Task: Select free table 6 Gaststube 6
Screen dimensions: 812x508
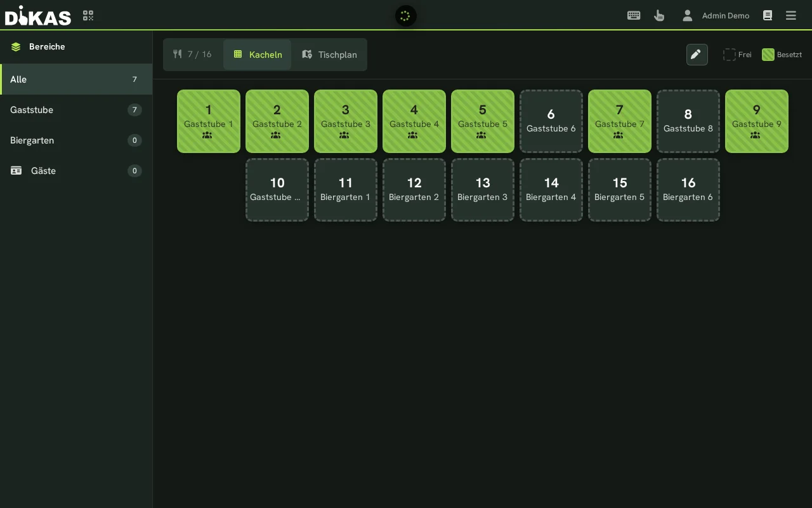Action: coord(551,121)
